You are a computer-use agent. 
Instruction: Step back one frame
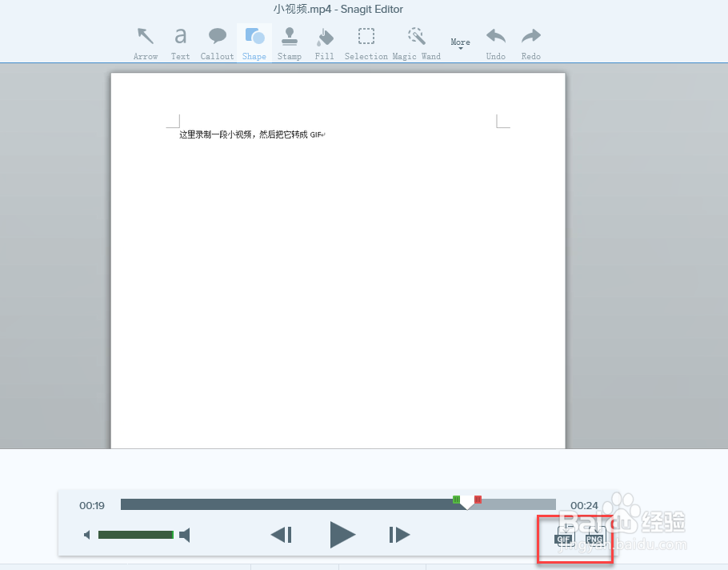tap(282, 535)
